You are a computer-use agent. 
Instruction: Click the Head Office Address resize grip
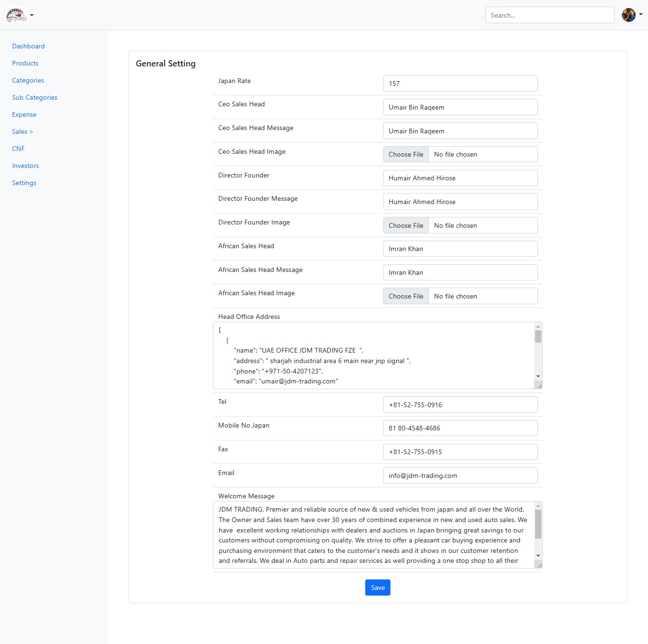[539, 386]
